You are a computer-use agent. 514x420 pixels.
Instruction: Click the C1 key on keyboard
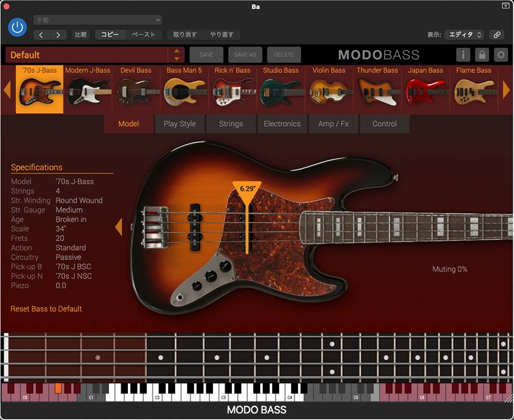point(91,397)
